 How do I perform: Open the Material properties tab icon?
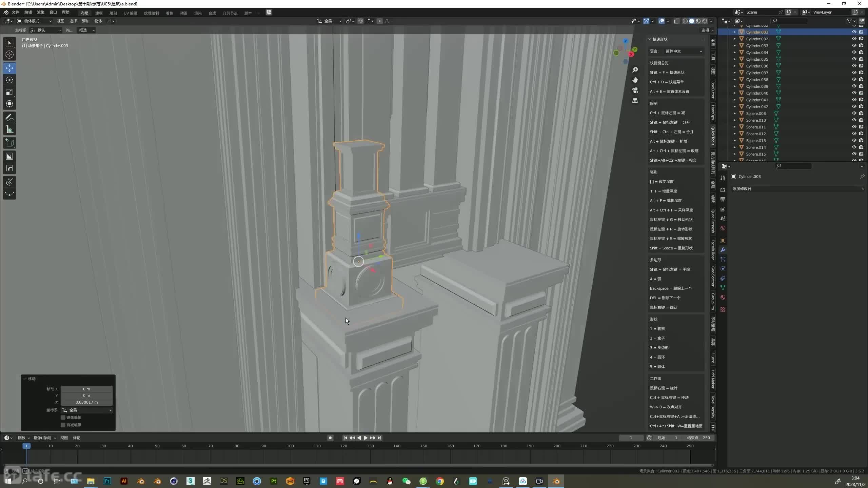coord(723,297)
